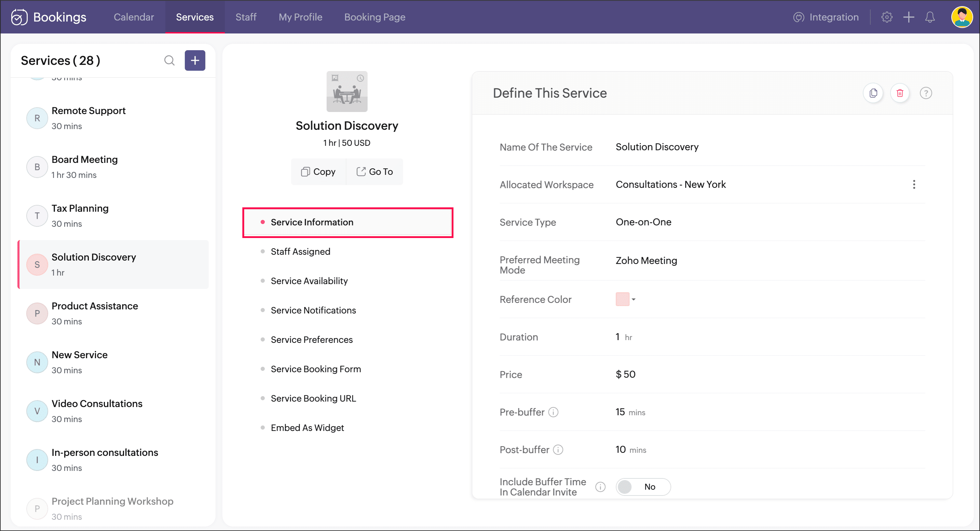980x531 pixels.
Task: Open Service Booking Form section
Action: pos(315,369)
